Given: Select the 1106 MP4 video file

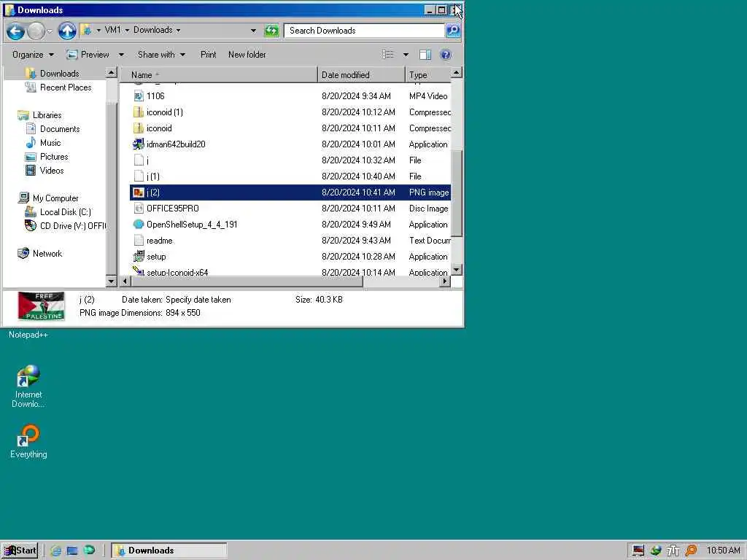Looking at the screenshot, I should [290, 96].
